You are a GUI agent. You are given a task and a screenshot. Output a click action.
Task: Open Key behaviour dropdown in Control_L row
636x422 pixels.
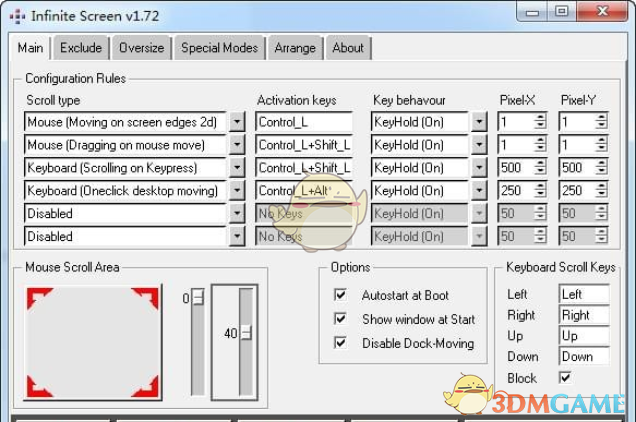point(479,122)
